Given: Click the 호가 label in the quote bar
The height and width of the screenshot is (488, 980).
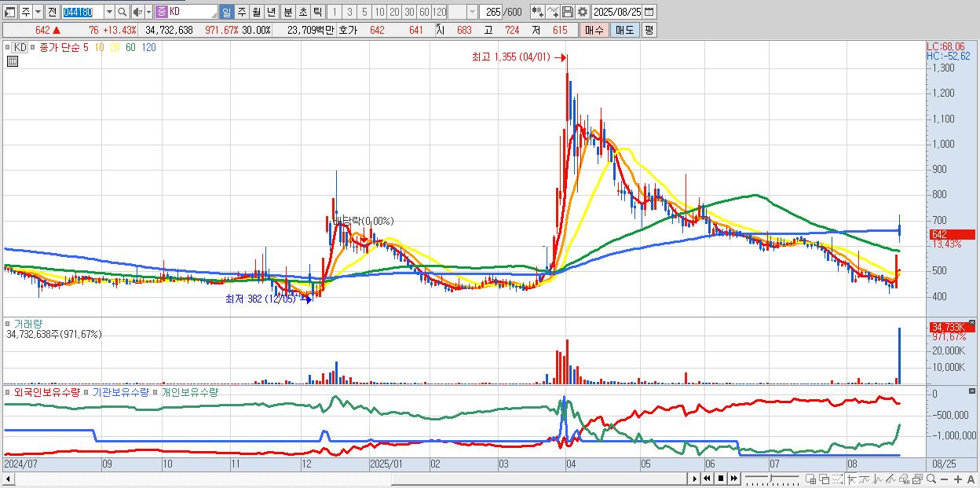Looking at the screenshot, I should [x=348, y=30].
